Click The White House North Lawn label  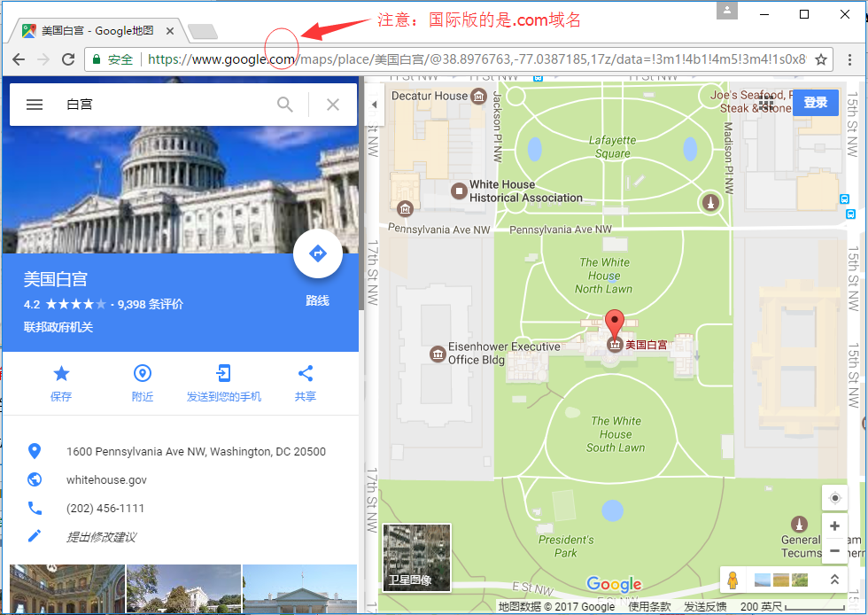pos(604,276)
